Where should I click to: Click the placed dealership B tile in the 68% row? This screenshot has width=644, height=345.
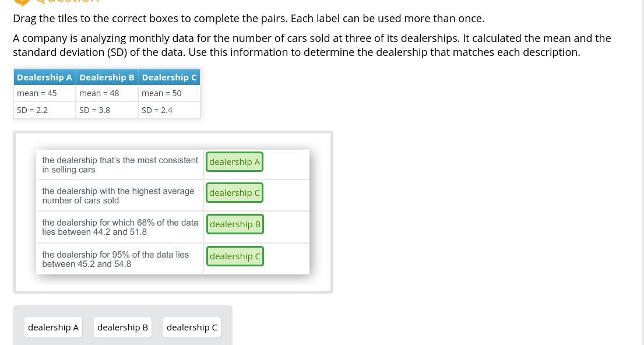click(235, 224)
